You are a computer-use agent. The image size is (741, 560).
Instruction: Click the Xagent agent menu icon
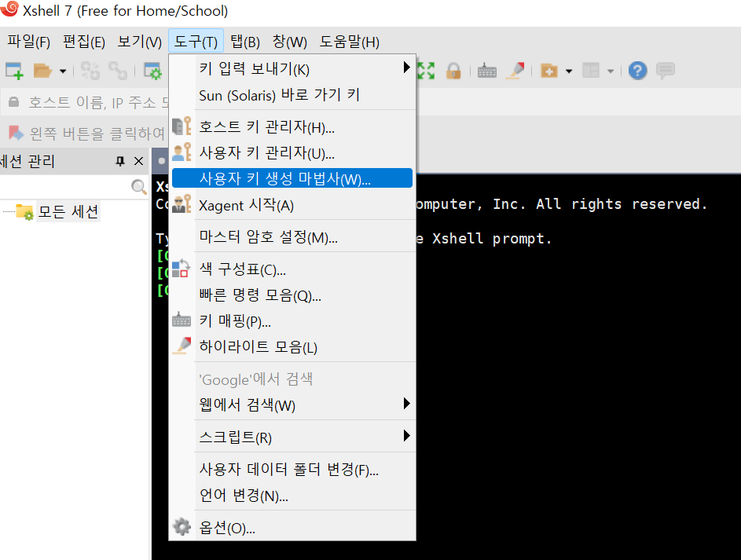coord(182,204)
